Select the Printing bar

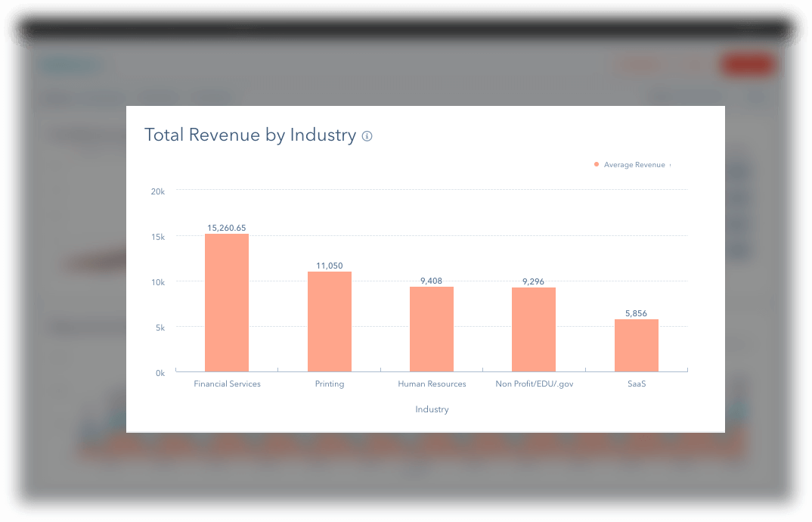[x=329, y=322]
